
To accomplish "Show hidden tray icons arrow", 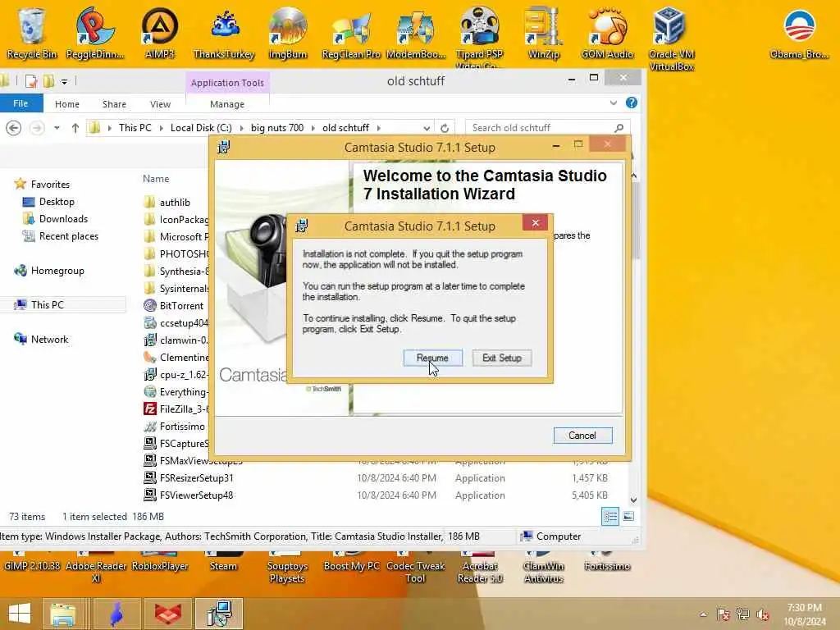I will [703, 614].
